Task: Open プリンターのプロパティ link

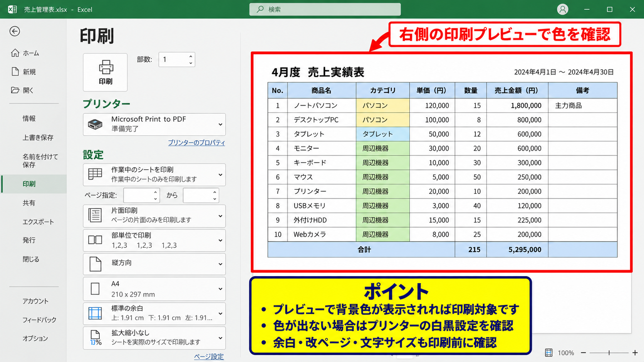Action: (196, 142)
